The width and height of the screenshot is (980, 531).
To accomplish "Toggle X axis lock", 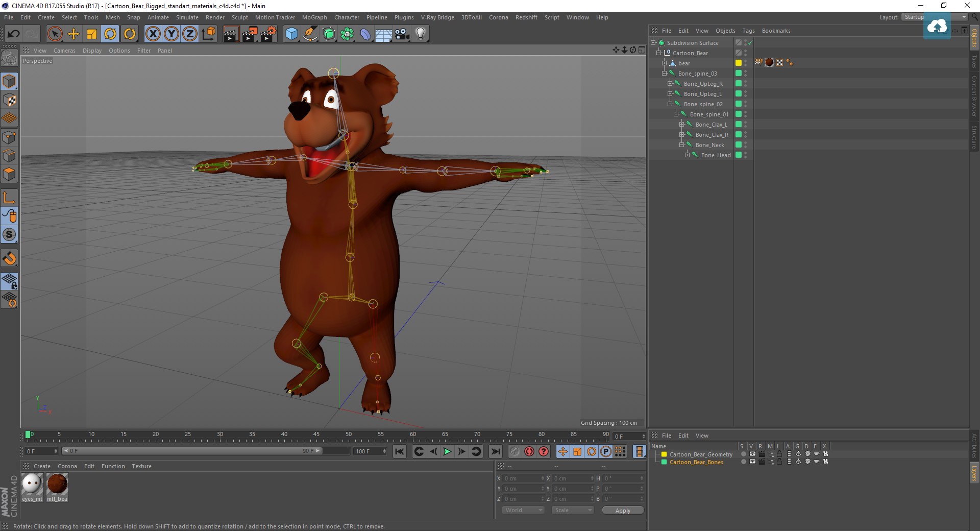I will 153,34.
